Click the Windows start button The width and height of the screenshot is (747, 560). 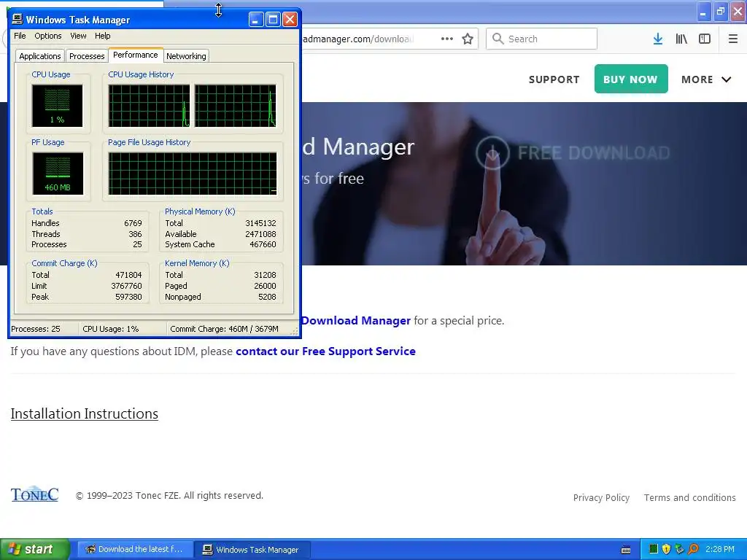[35, 549]
